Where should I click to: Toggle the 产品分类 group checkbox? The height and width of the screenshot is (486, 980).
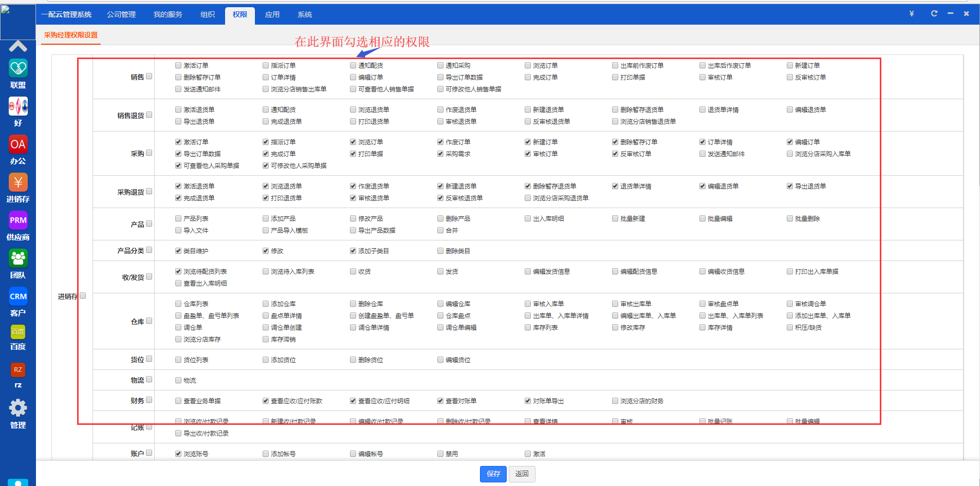[x=149, y=250]
